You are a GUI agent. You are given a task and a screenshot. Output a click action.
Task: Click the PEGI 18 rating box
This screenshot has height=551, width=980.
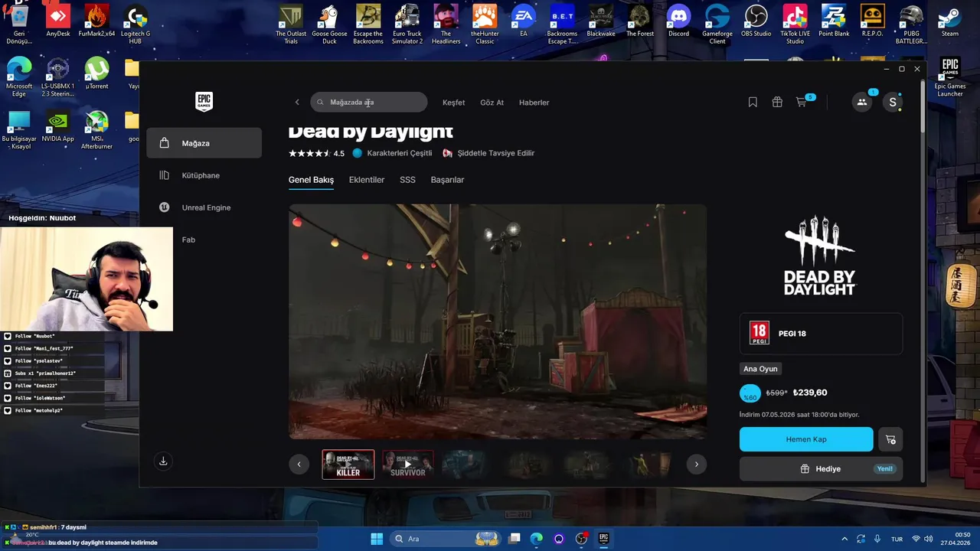821,334
